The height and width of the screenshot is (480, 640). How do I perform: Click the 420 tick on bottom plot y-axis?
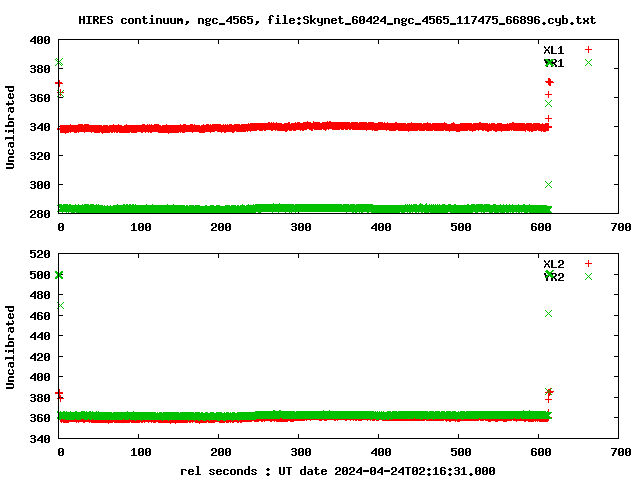pyautogui.click(x=40, y=357)
